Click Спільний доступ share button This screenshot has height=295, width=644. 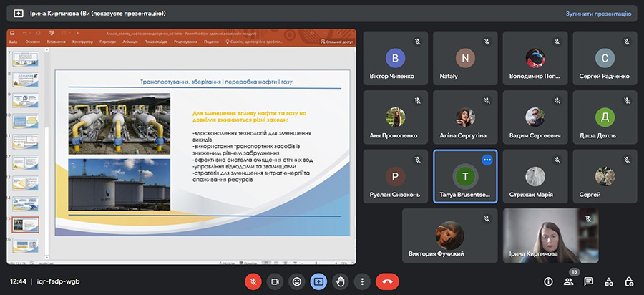click(x=337, y=42)
